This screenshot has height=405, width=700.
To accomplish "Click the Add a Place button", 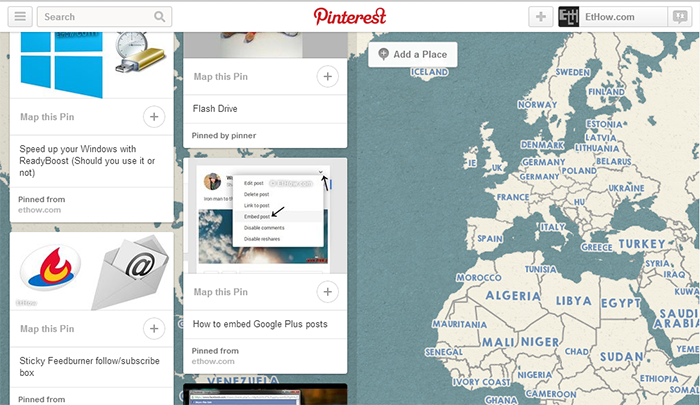I will pos(412,54).
